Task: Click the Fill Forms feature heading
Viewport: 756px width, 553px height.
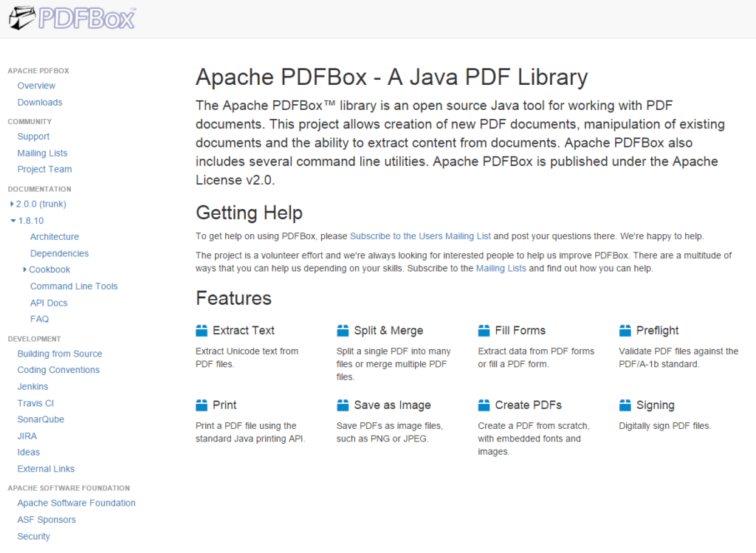Action: point(520,331)
